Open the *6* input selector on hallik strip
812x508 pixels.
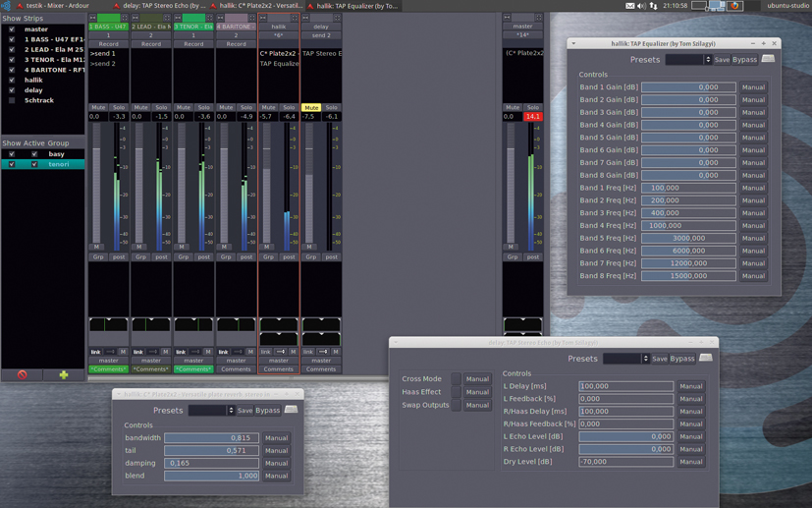(x=279, y=35)
